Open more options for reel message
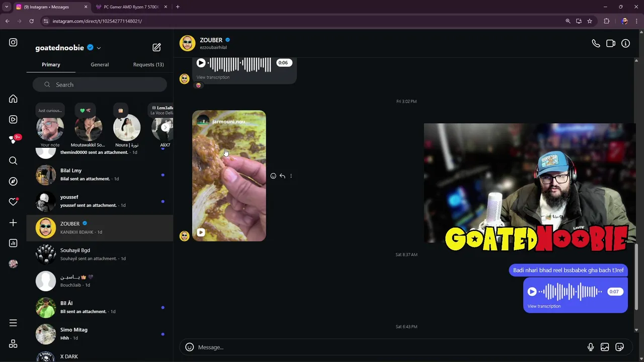 [291, 176]
